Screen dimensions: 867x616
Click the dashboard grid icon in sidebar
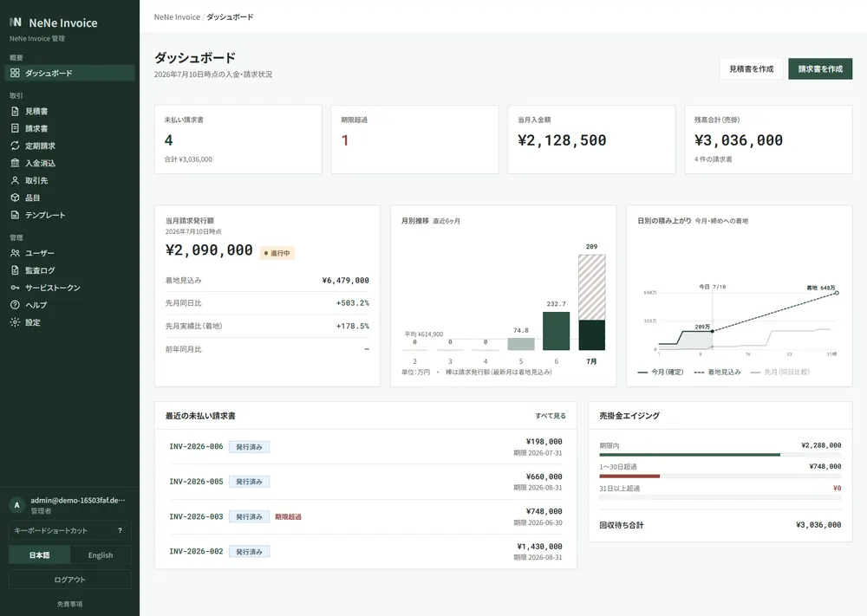point(15,73)
